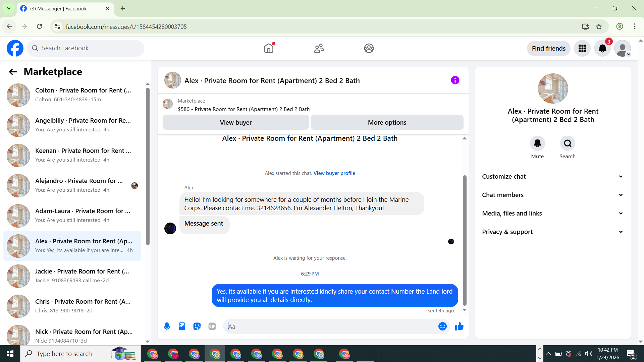Open the emoji picker in composer

coord(442,326)
